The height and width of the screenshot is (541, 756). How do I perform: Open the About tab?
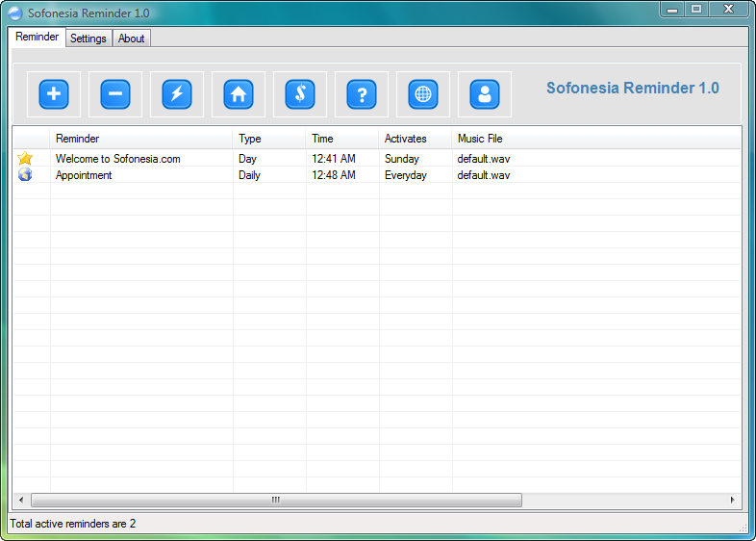(x=132, y=39)
